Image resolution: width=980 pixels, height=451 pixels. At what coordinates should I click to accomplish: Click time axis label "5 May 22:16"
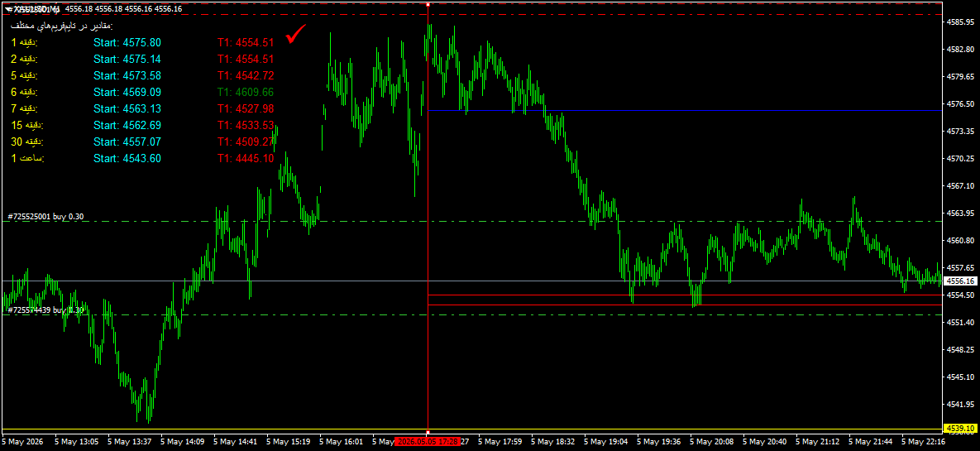(x=925, y=442)
